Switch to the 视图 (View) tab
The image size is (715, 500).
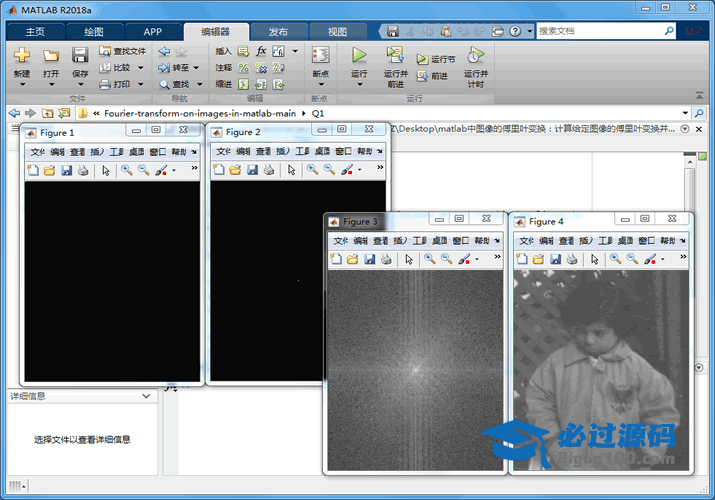pyautogui.click(x=337, y=32)
